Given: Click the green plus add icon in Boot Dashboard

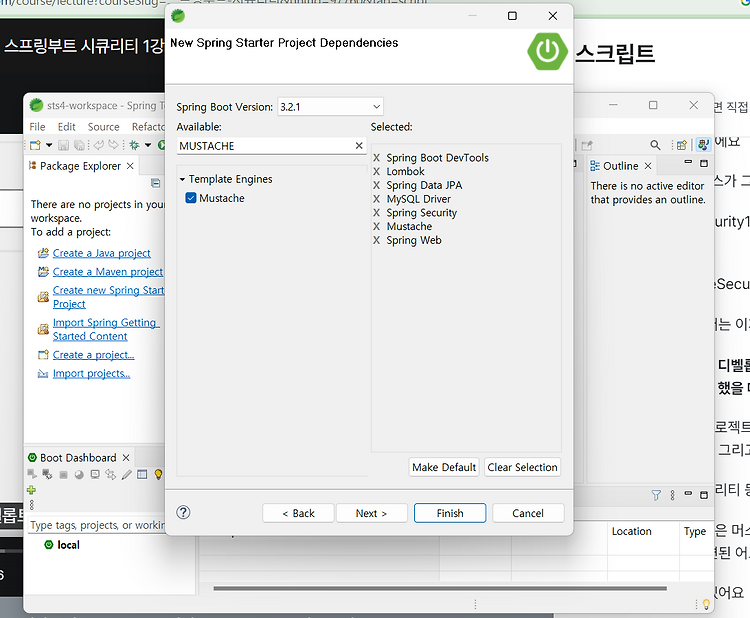Looking at the screenshot, I should (32, 490).
